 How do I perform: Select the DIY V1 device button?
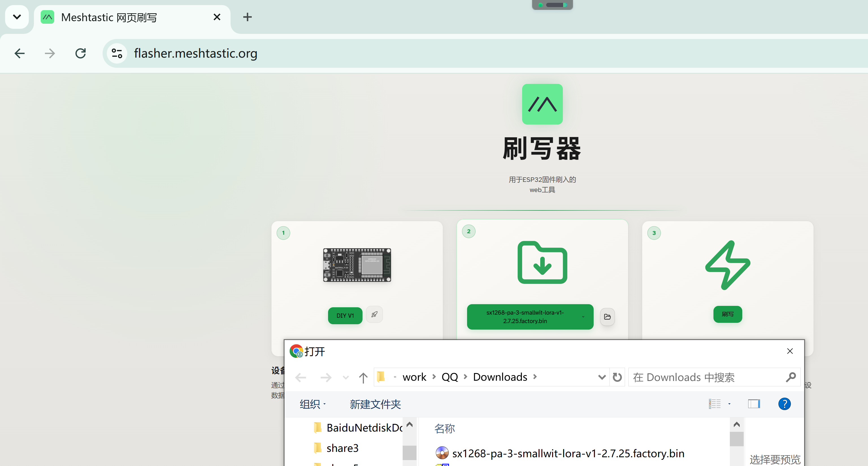pos(345,315)
